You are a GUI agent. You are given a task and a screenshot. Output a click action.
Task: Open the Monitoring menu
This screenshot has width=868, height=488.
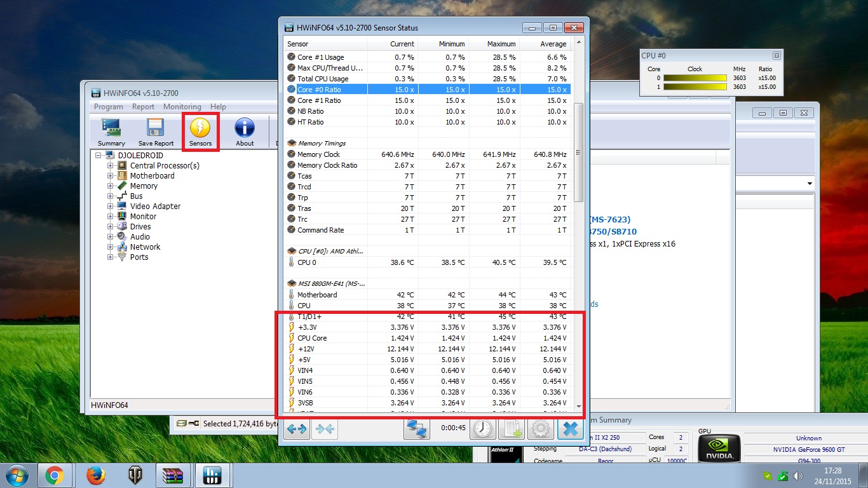pyautogui.click(x=182, y=107)
